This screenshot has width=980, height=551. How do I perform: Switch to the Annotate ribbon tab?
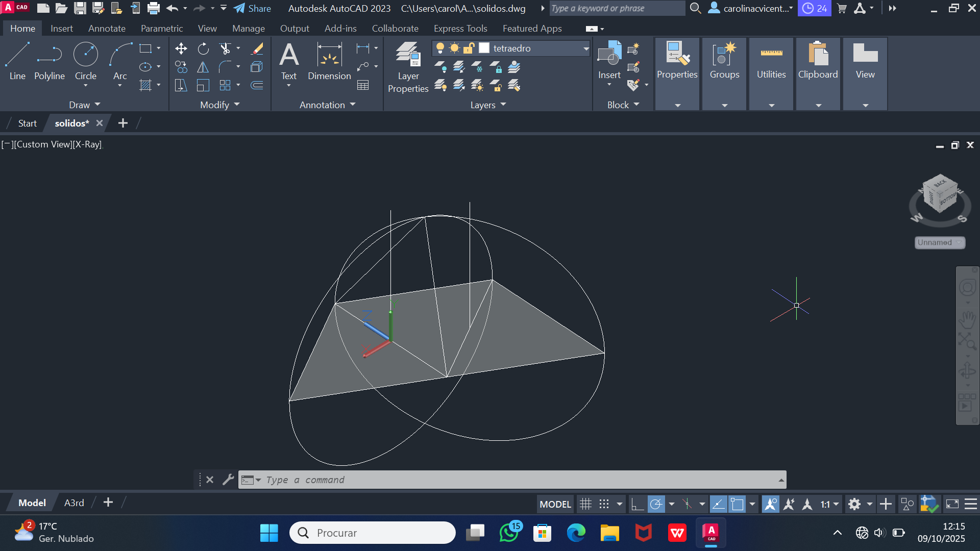(107, 29)
